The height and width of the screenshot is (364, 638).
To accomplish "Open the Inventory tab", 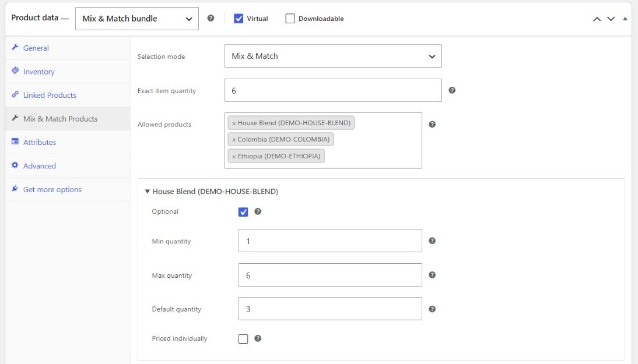I will [68, 72].
